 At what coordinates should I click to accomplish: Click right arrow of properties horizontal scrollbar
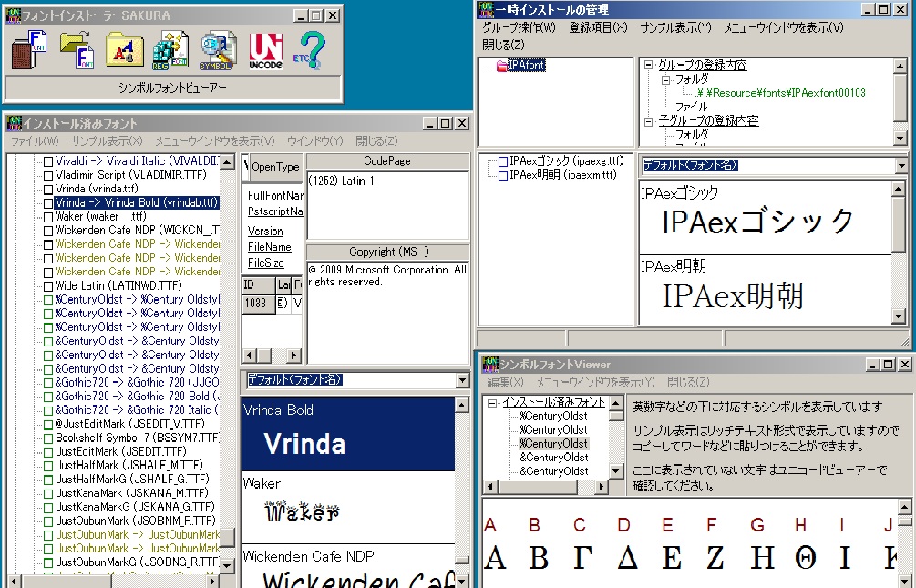coord(293,356)
